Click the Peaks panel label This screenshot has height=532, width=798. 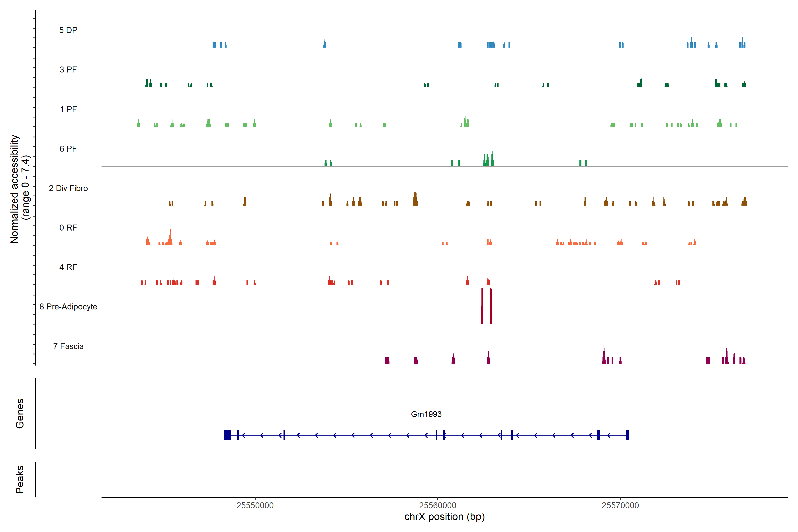20,479
